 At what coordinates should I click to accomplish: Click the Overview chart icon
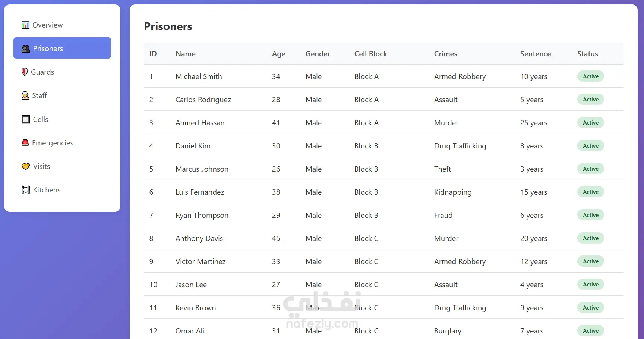[25, 25]
